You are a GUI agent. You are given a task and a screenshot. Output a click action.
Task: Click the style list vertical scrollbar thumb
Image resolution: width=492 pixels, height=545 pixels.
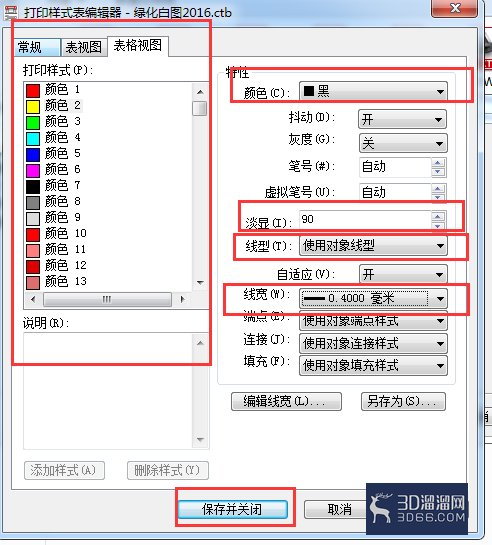coord(200,108)
